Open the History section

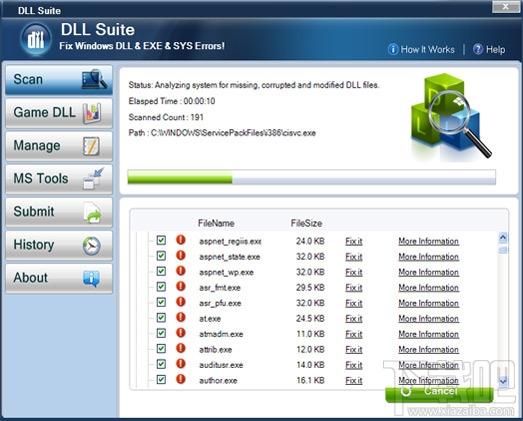point(59,245)
